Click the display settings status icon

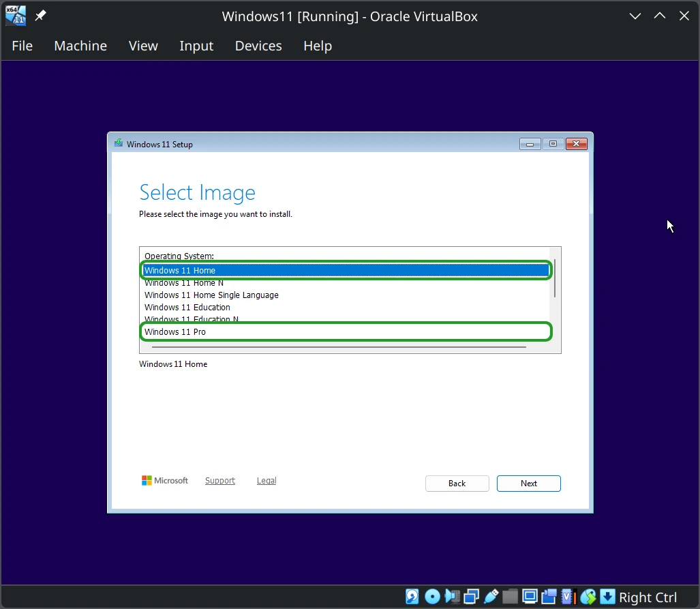(x=530, y=597)
